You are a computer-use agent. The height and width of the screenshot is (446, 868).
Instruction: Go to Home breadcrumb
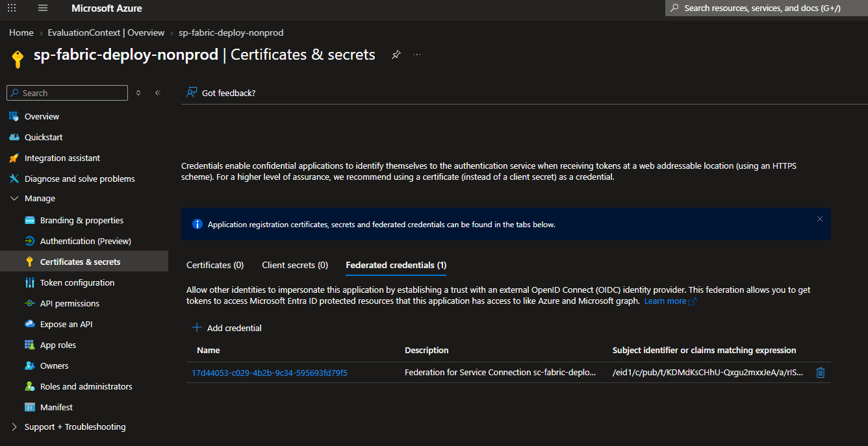[x=21, y=32]
